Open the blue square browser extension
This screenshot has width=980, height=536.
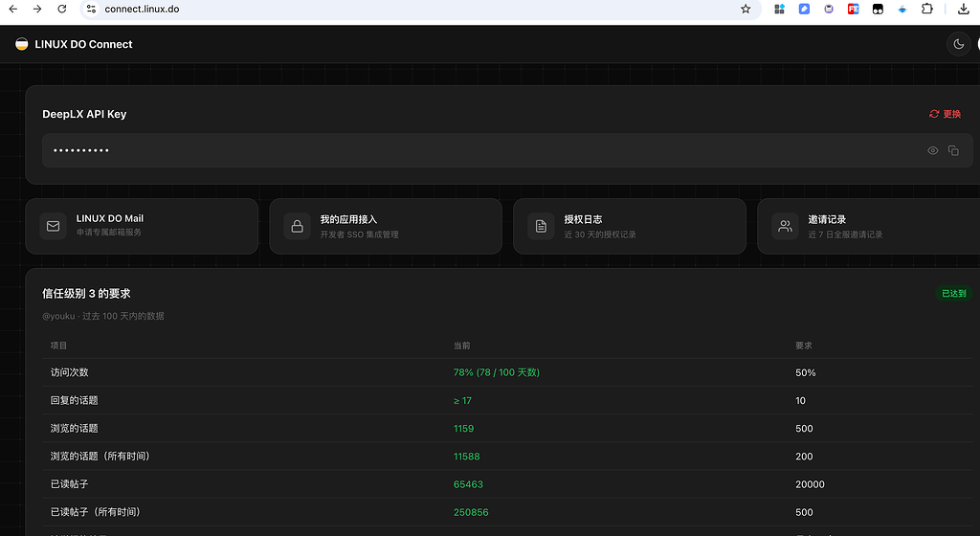[804, 9]
